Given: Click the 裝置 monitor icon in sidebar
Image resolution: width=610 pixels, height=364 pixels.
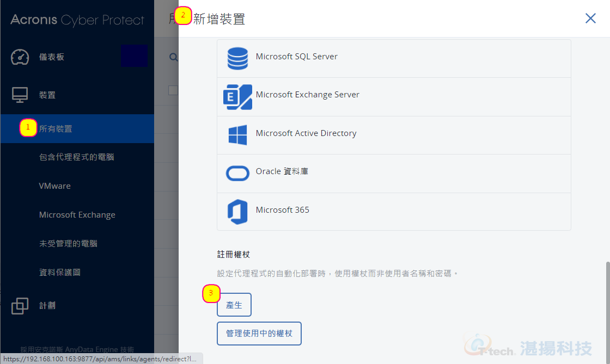Looking at the screenshot, I should 20,95.
